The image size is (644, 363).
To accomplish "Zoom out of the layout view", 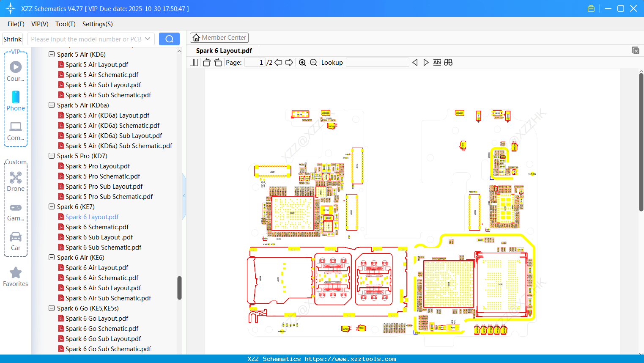I will (x=313, y=62).
